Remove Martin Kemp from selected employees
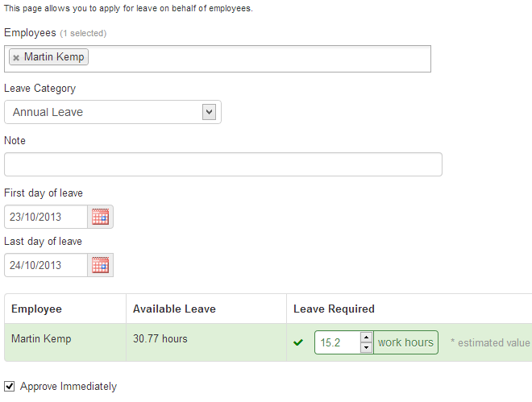Viewport: 532px width, 402px height. 16,58
